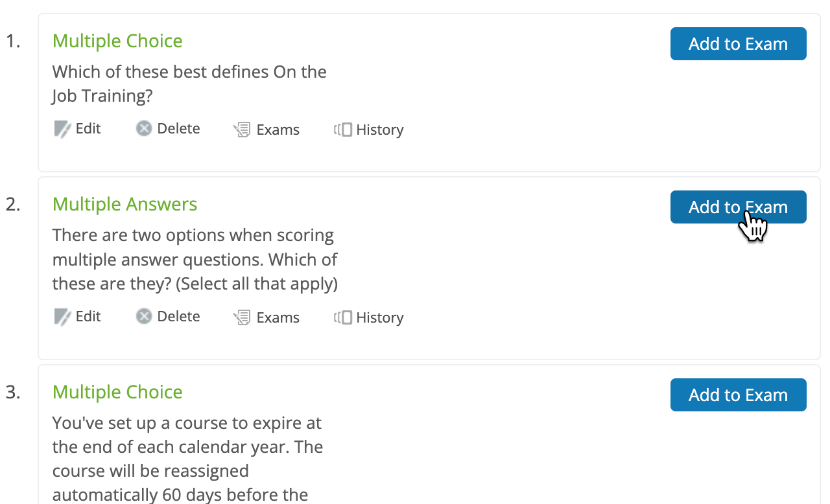Add question 3 to the exam
The height and width of the screenshot is (504, 830).
(738, 395)
